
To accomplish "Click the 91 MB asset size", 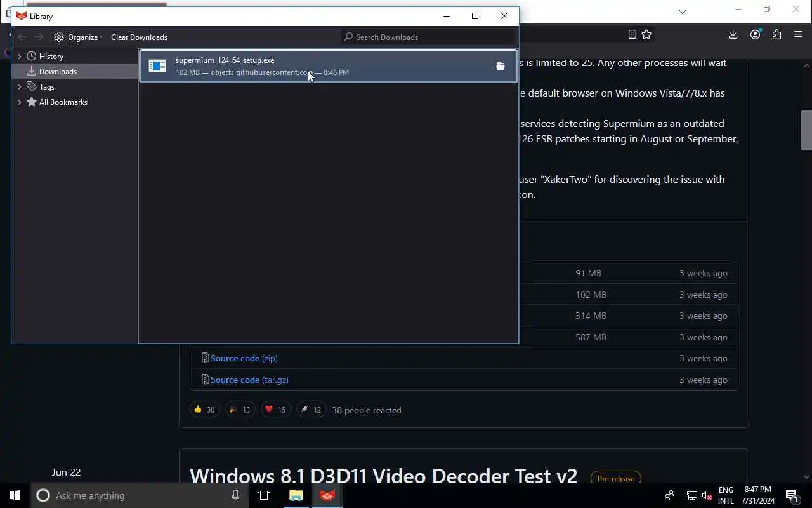I will 588,273.
